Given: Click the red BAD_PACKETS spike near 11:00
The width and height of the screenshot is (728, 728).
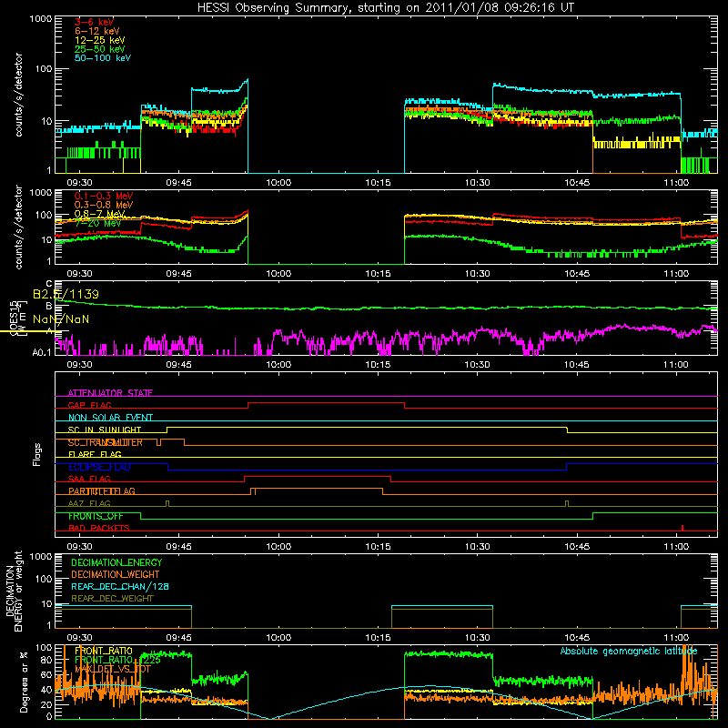Looking at the screenshot, I should [x=682, y=528].
